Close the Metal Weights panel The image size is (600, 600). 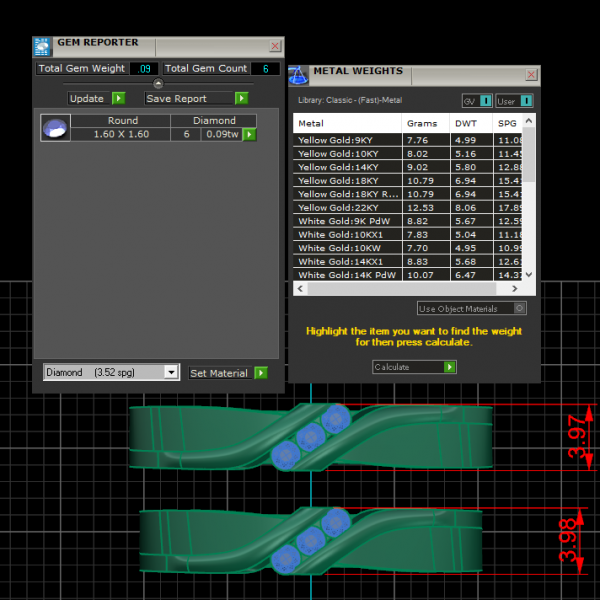531,75
